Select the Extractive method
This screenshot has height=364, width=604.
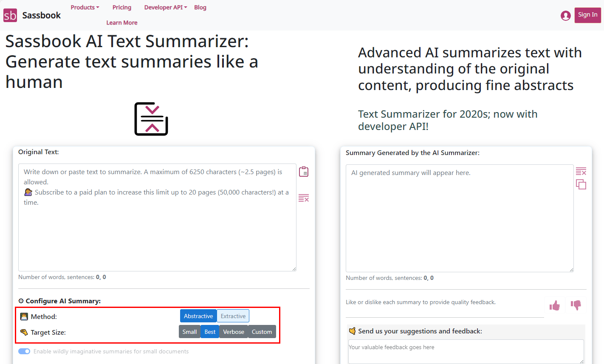[233, 316]
